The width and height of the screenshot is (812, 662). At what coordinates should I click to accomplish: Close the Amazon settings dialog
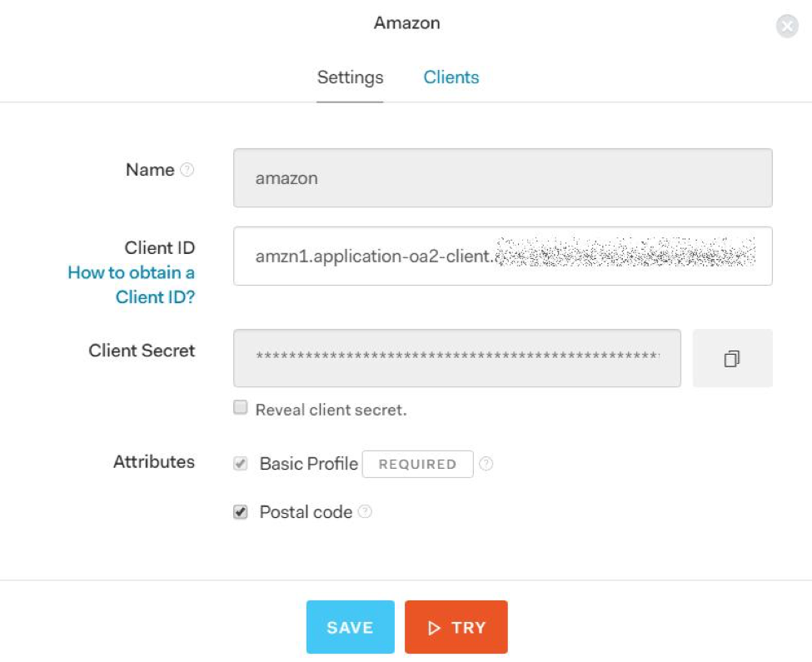pyautogui.click(x=787, y=27)
